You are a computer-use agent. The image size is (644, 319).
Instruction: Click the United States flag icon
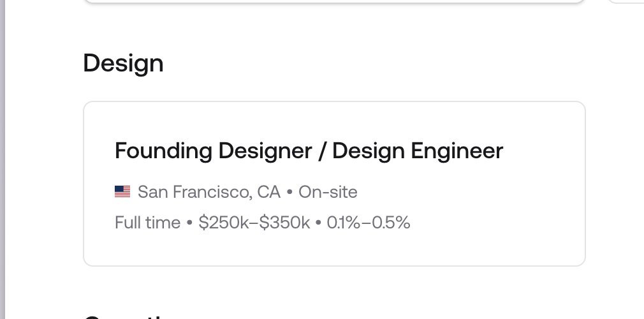click(x=122, y=191)
